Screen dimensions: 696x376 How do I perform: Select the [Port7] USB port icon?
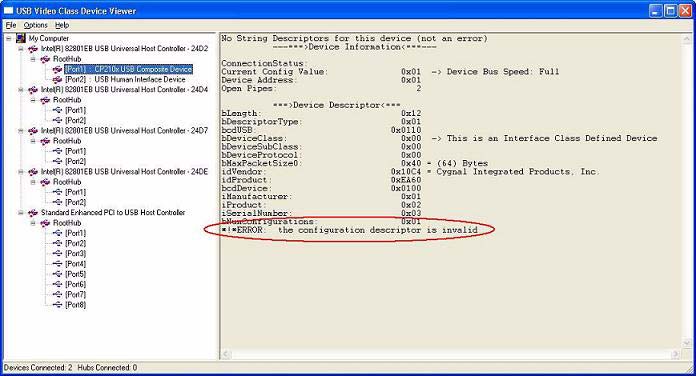pyautogui.click(x=57, y=294)
